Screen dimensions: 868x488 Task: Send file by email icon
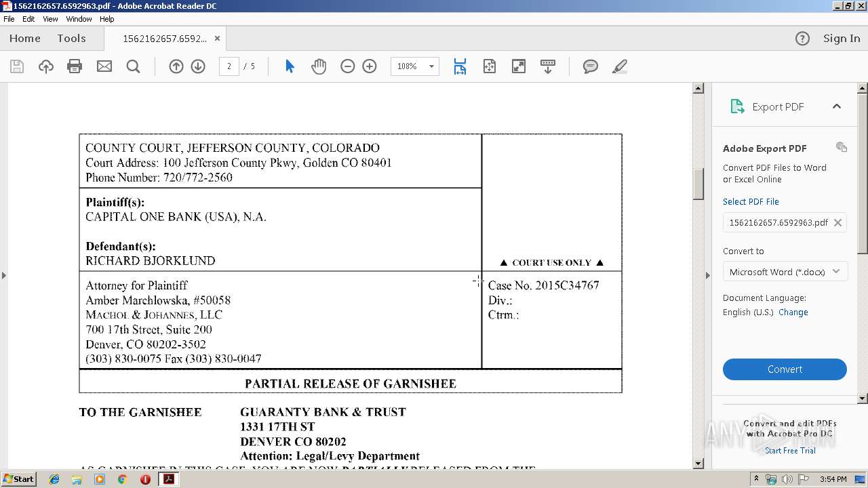(104, 66)
